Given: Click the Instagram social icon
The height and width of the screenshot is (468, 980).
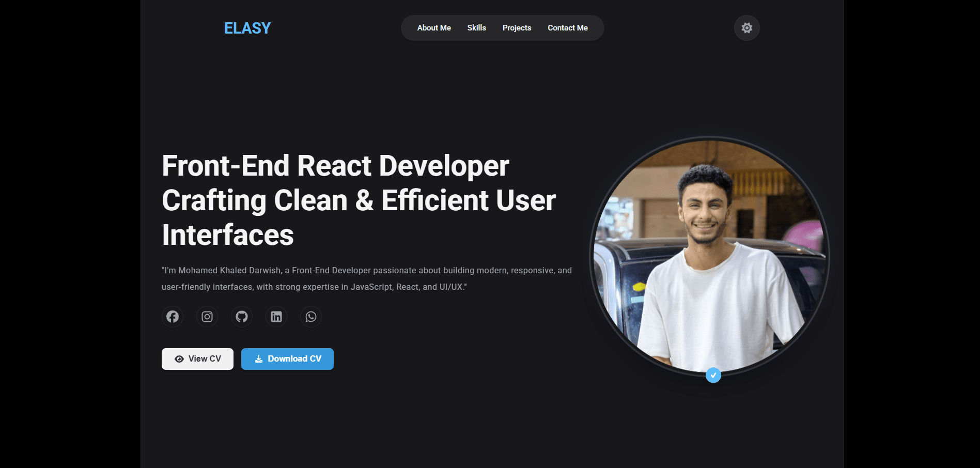Looking at the screenshot, I should tap(207, 317).
